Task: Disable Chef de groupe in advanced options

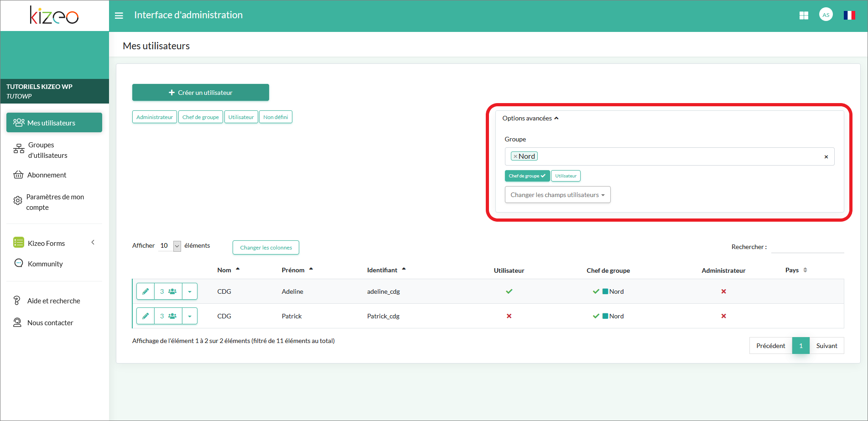Action: coord(527,176)
